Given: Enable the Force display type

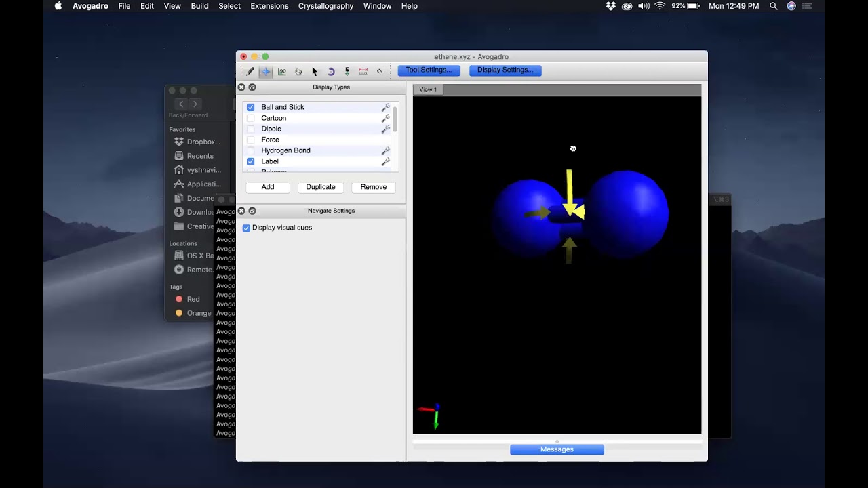Looking at the screenshot, I should [x=251, y=140].
